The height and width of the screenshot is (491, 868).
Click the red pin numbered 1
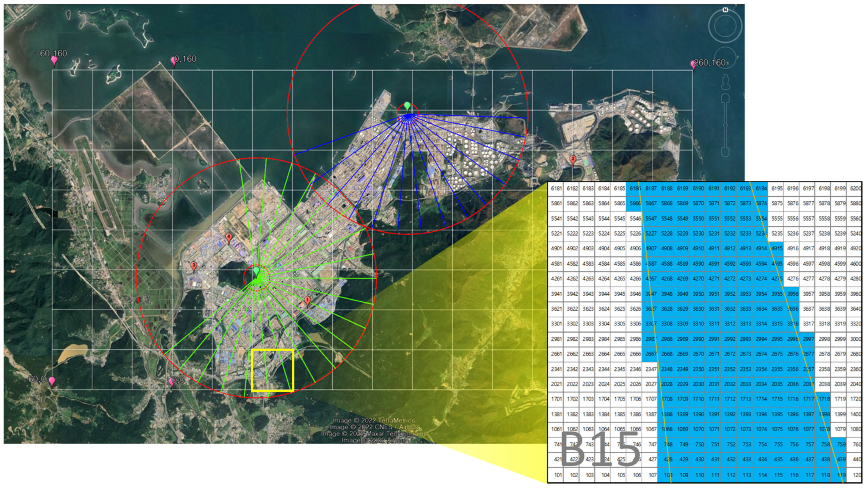click(x=308, y=300)
